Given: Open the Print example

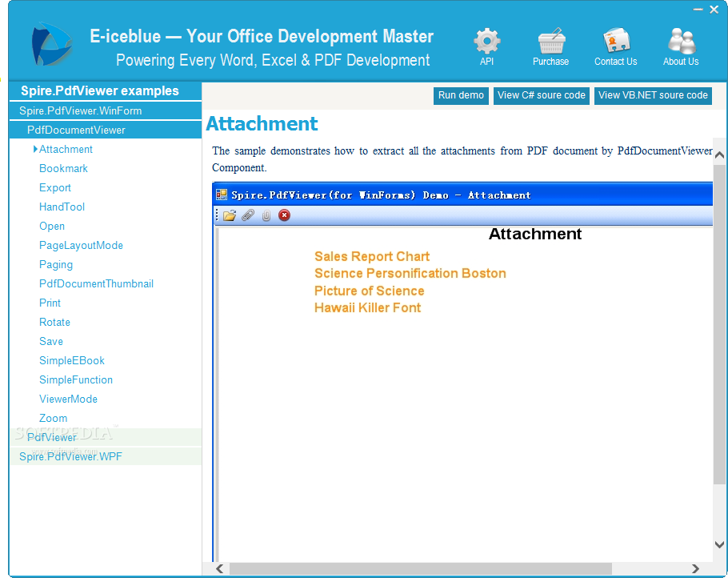Looking at the screenshot, I should (x=50, y=303).
